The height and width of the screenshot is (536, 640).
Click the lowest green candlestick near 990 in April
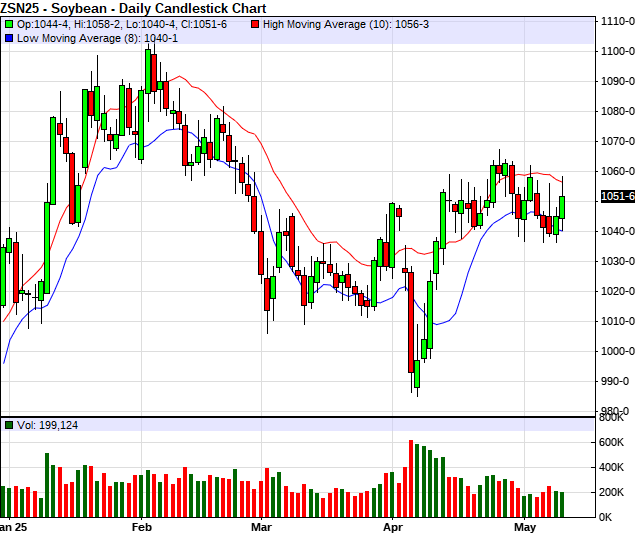click(x=417, y=373)
